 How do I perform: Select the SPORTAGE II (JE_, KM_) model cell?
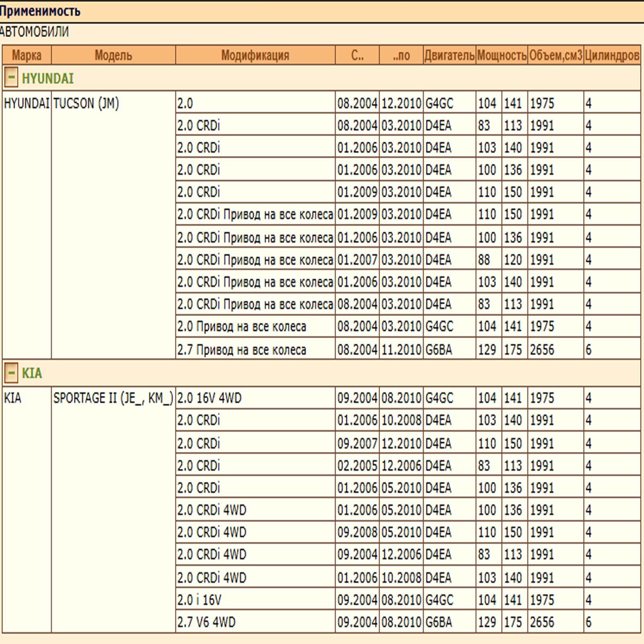(x=113, y=398)
